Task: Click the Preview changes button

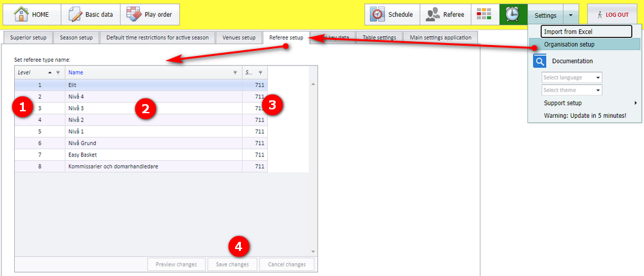Action: pos(176,264)
